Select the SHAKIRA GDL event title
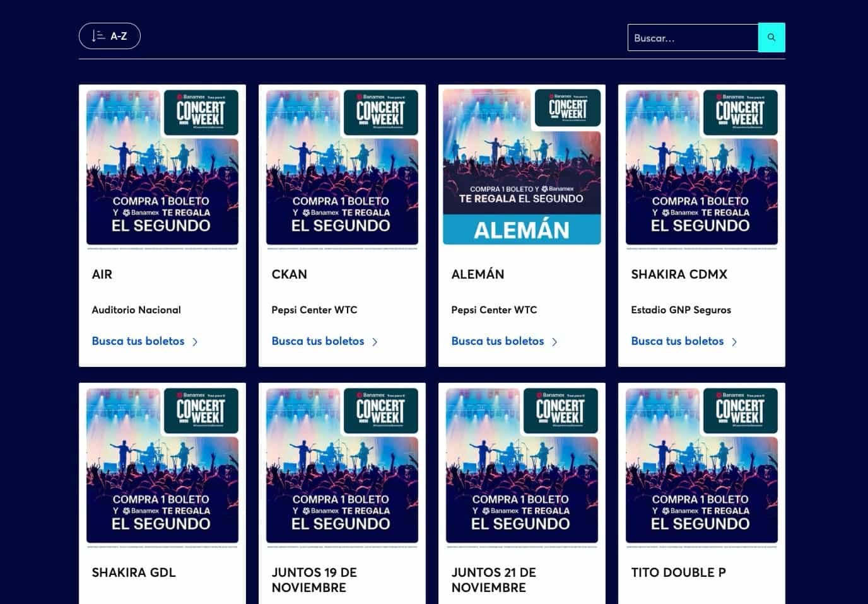The width and height of the screenshot is (868, 604). coord(134,572)
